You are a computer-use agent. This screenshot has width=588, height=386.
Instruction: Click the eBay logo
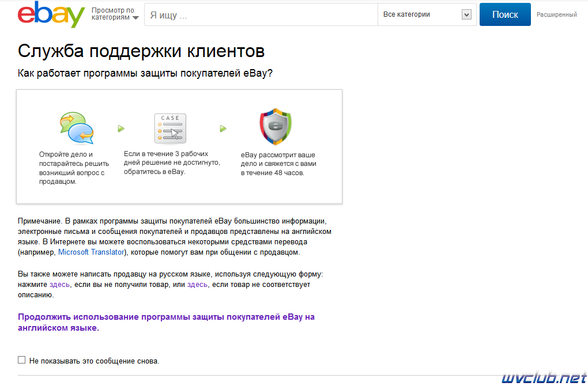51,14
